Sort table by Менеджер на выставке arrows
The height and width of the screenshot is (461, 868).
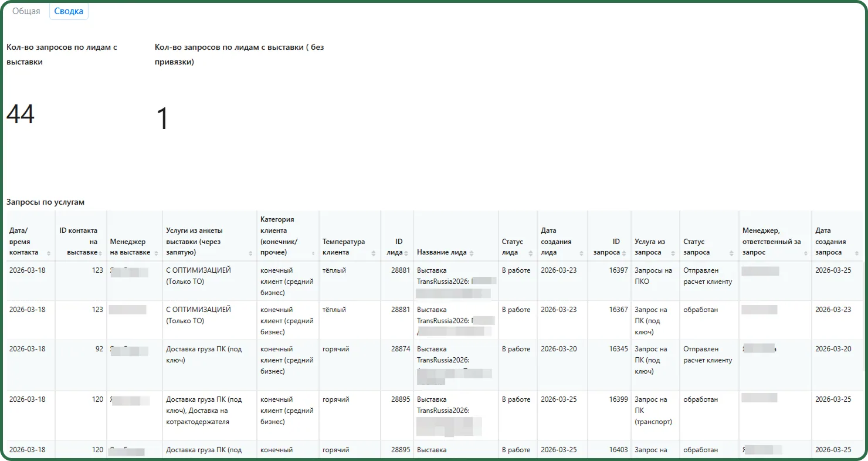pyautogui.click(x=156, y=253)
